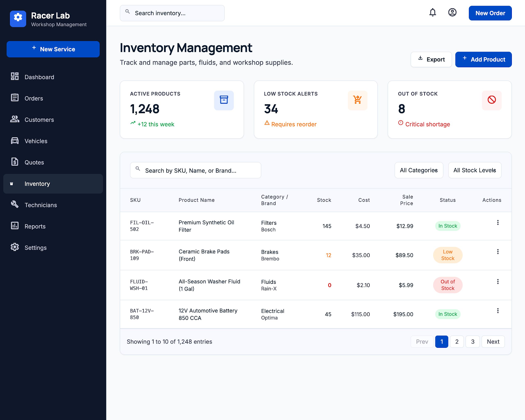525x420 pixels.
Task: Click the Low Stock status badge
Action: (448, 255)
